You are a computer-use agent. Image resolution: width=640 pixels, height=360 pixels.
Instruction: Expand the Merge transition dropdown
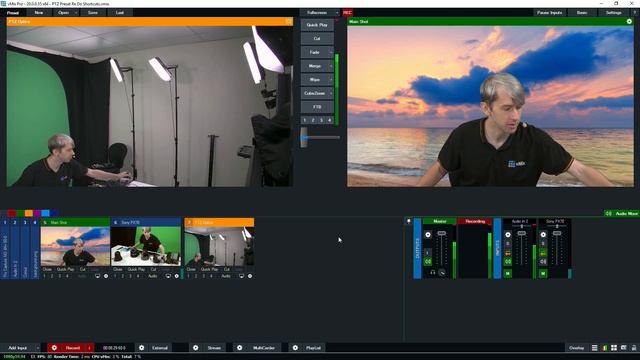(331, 66)
